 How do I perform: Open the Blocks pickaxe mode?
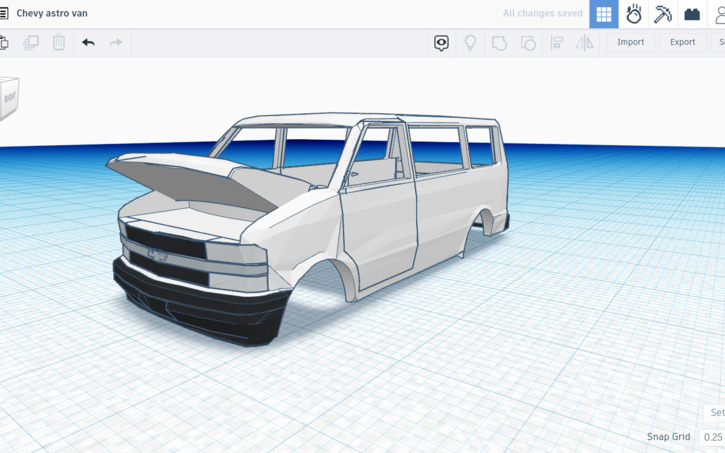pos(663,14)
